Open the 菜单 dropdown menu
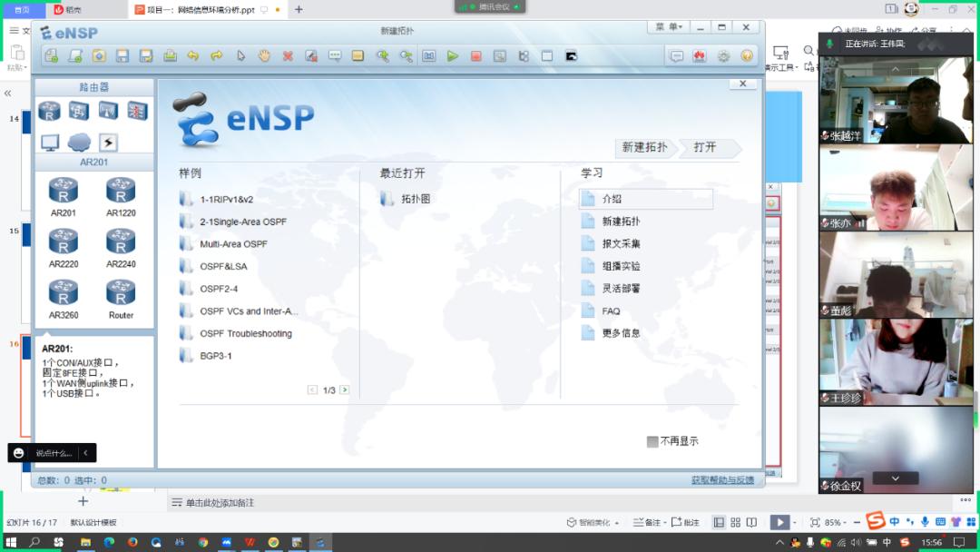 [x=669, y=27]
